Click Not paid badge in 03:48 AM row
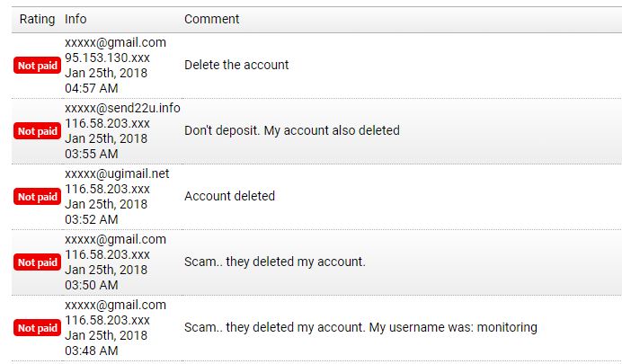Viewport: 622px width, 364px height. point(37,328)
